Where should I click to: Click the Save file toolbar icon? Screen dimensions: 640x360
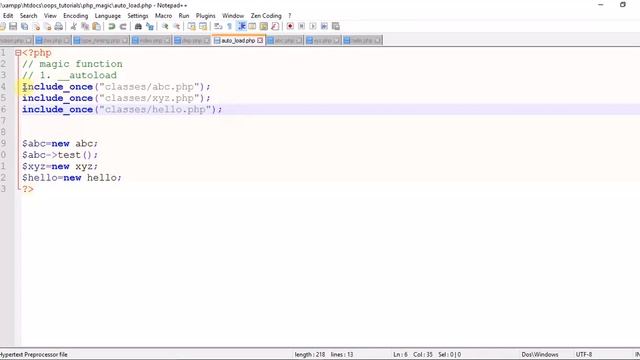point(13,27)
